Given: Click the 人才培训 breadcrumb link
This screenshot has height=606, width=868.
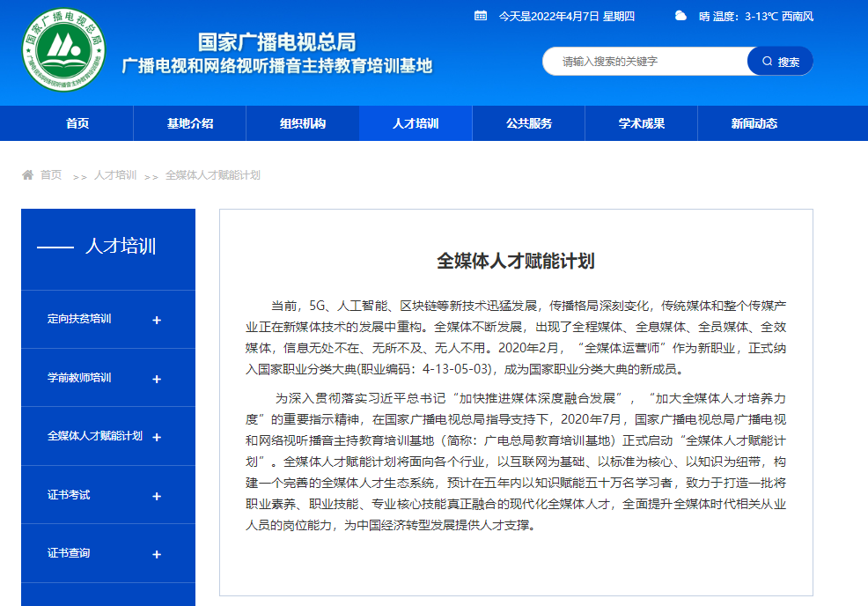Looking at the screenshot, I should click(115, 175).
